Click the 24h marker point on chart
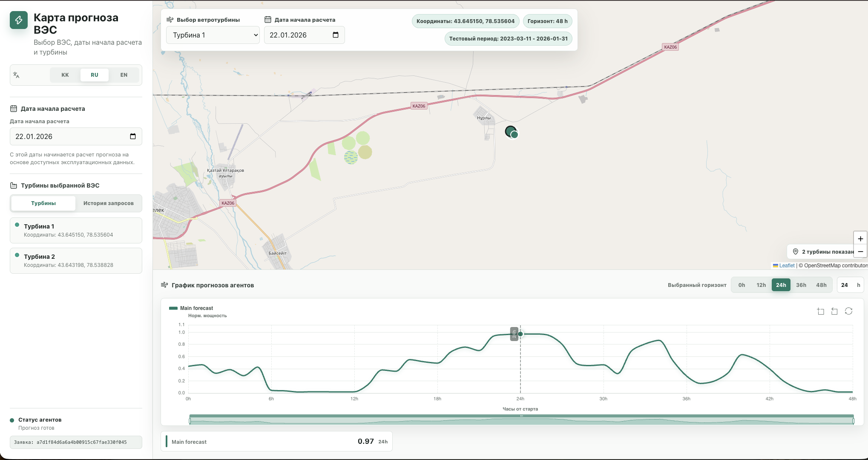Viewport: 868px width, 460px height. [x=520, y=334]
